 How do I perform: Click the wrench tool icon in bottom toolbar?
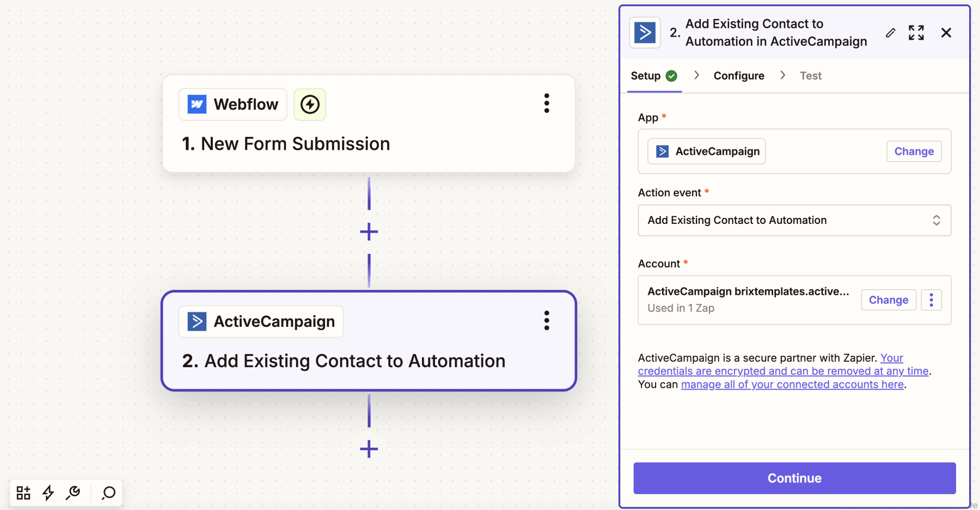pyautogui.click(x=73, y=493)
